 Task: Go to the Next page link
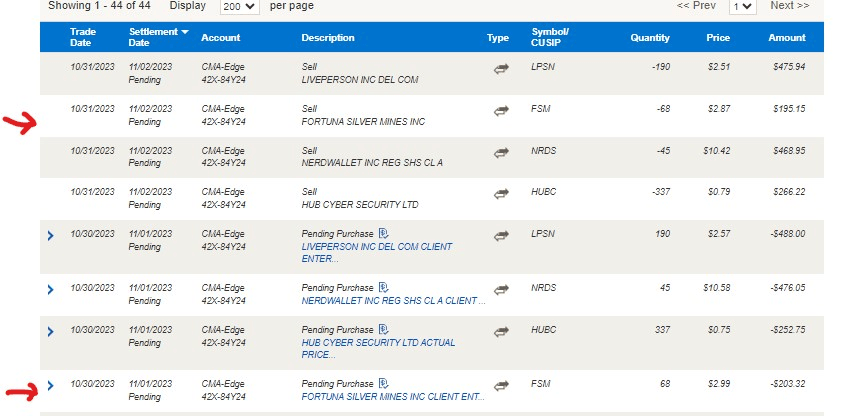click(x=789, y=6)
